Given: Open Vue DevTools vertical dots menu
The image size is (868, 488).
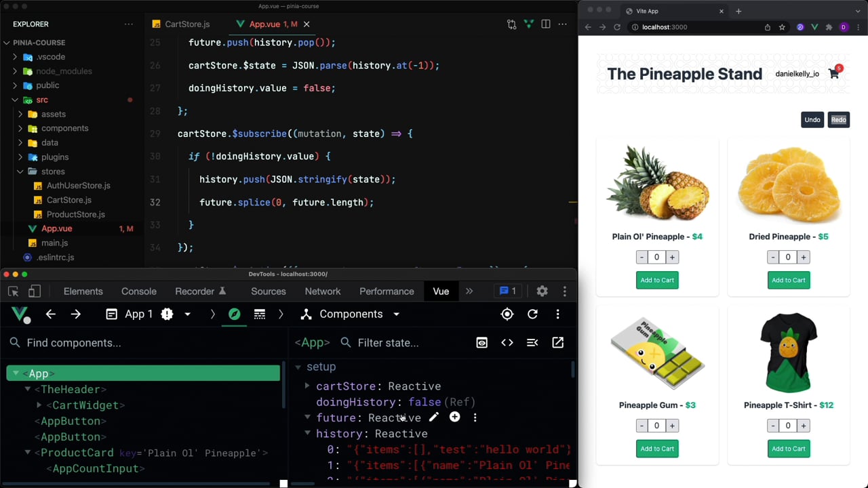Looking at the screenshot, I should pyautogui.click(x=557, y=314).
